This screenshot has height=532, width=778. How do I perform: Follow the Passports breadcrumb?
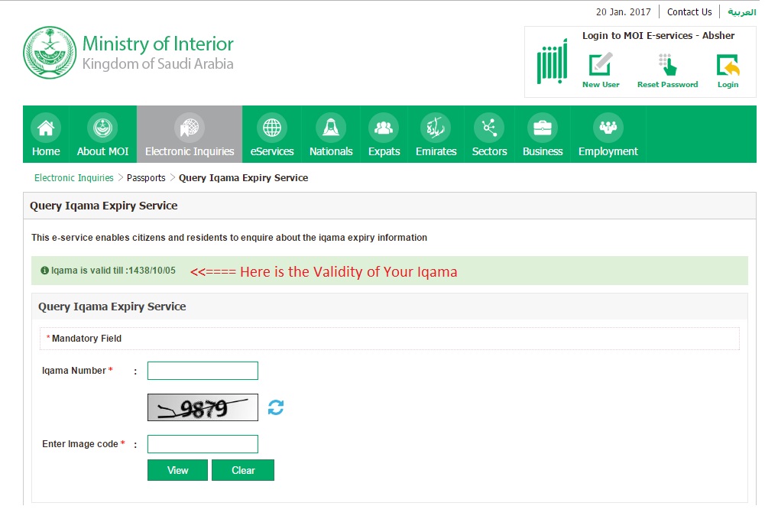146,177
